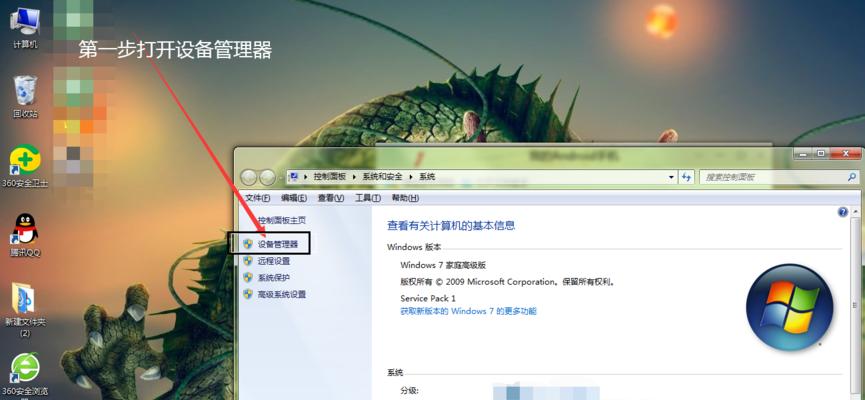Click 获取新版本的 Windows 7 的更多功能 link
The width and height of the screenshot is (865, 400).
click(468, 311)
